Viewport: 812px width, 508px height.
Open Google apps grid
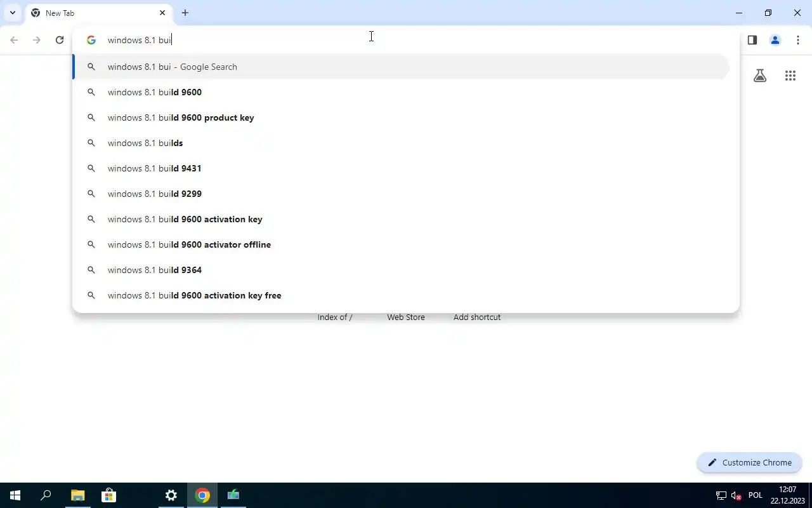tap(790, 76)
